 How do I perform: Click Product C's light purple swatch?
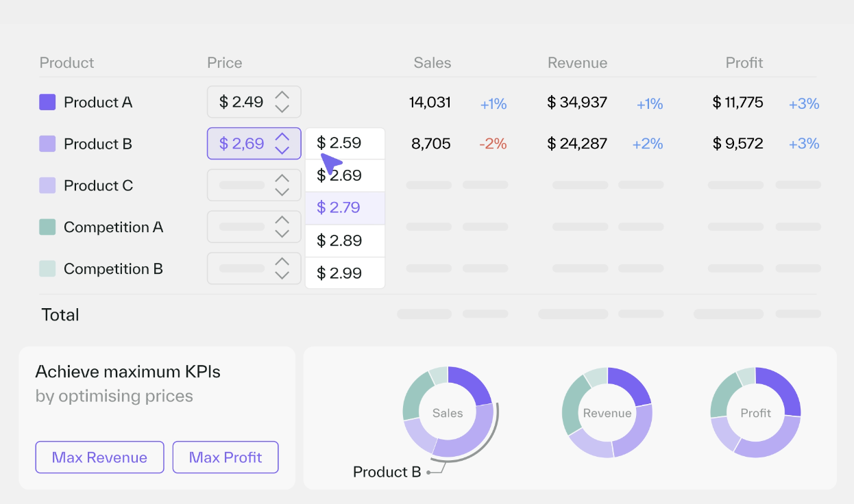pyautogui.click(x=47, y=185)
